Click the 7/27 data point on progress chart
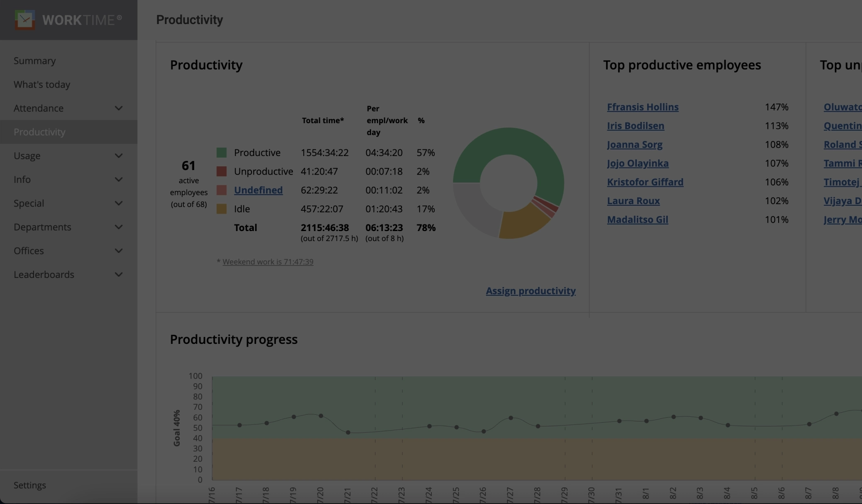The height and width of the screenshot is (504, 862). pyautogui.click(x=511, y=418)
